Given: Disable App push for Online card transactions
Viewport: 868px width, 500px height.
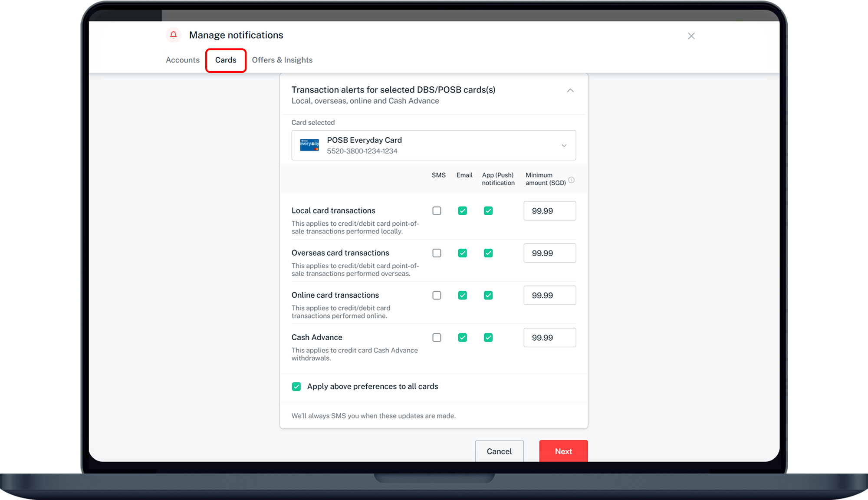Looking at the screenshot, I should [488, 295].
